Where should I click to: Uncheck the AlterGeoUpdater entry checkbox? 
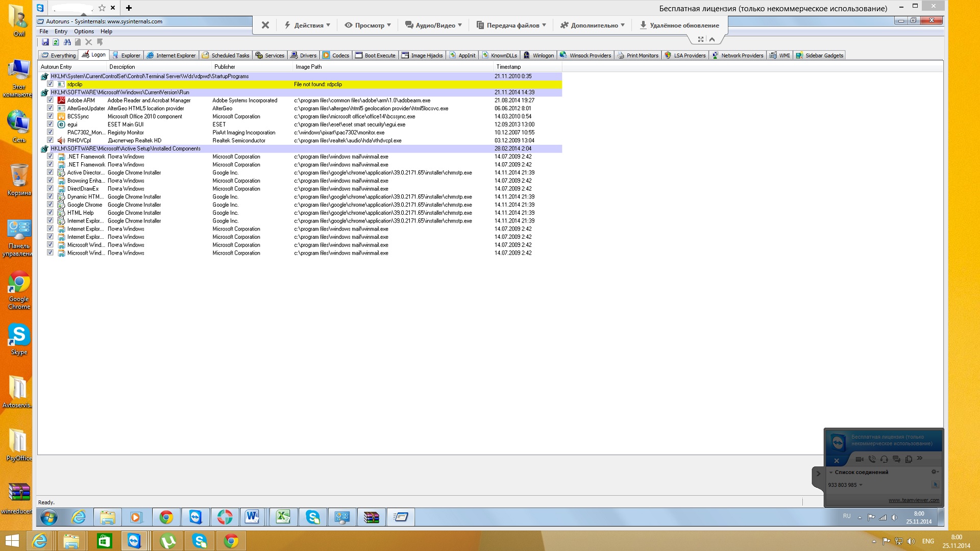tap(50, 108)
